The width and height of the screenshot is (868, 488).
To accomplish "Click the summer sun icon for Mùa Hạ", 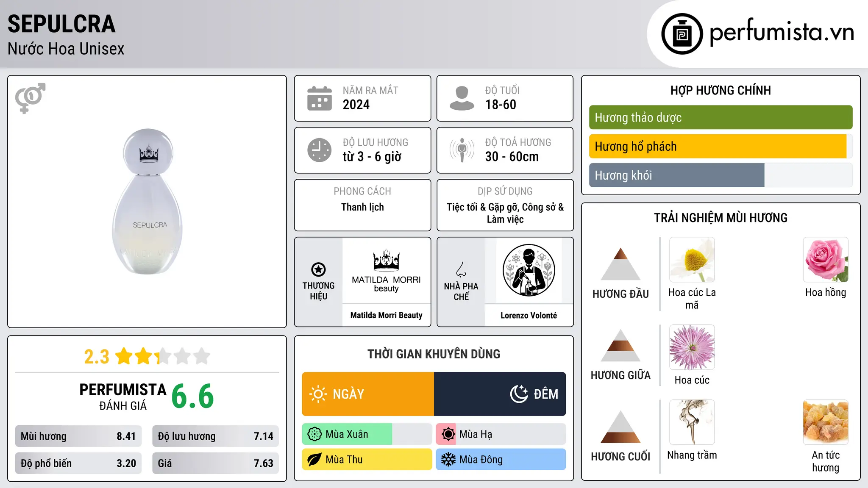I will [448, 434].
